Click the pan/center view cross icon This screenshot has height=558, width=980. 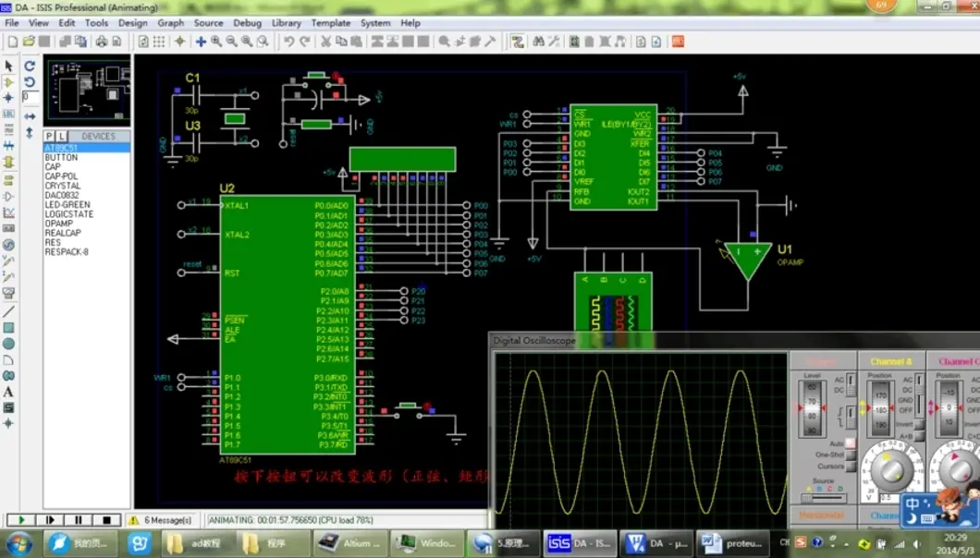coord(201,42)
